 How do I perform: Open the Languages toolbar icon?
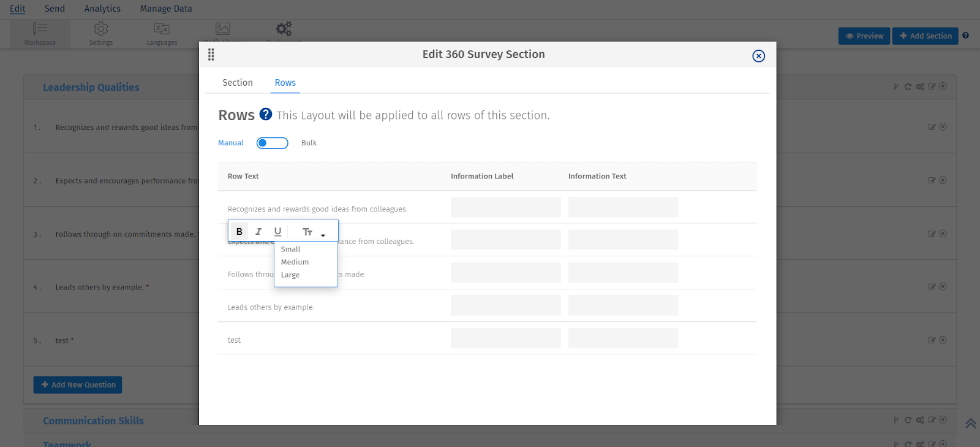point(162,34)
